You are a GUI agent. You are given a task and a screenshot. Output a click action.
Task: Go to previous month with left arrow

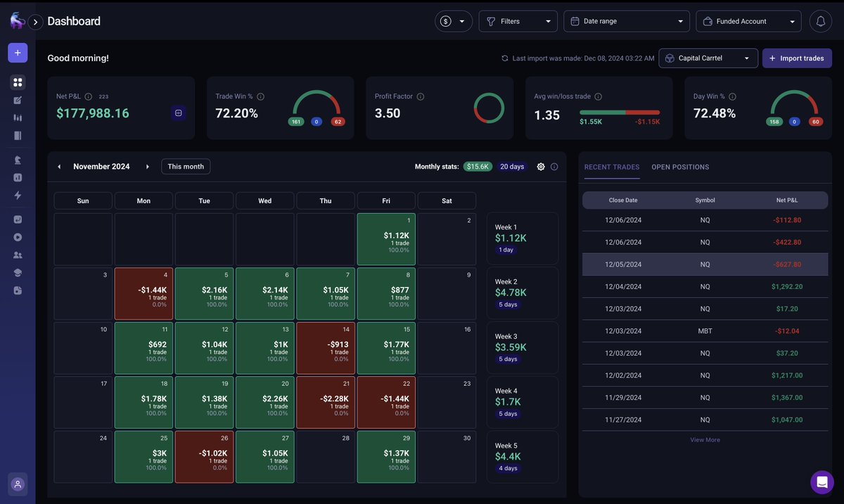(59, 167)
